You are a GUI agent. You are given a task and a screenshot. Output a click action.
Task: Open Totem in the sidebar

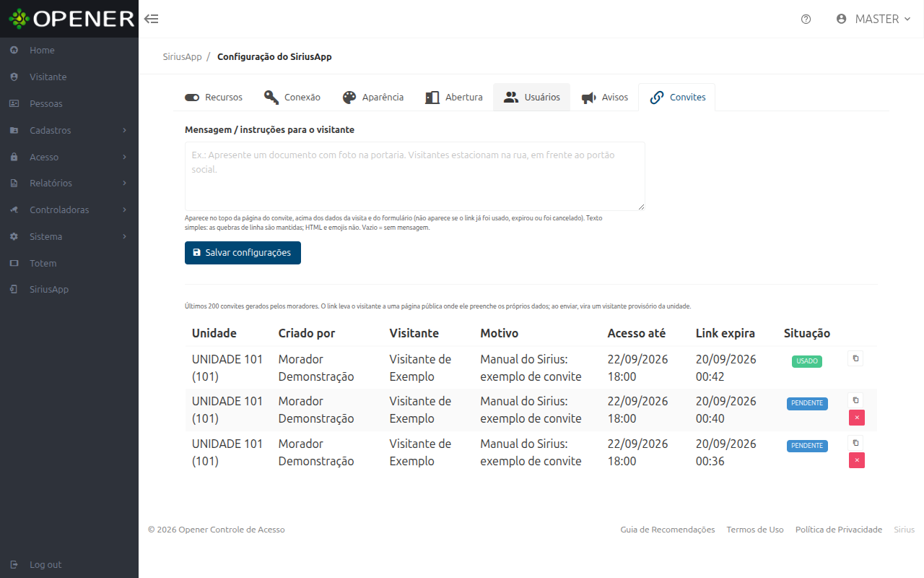coord(69,263)
